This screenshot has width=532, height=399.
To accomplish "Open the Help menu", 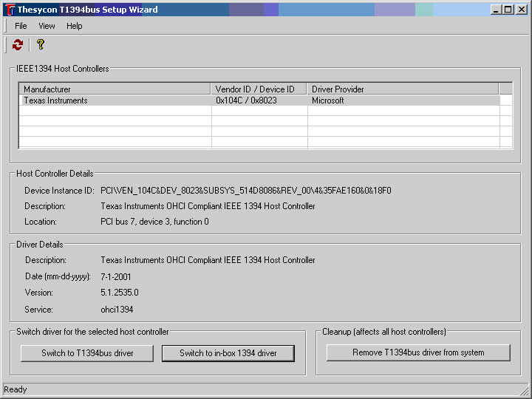I will click(x=75, y=26).
